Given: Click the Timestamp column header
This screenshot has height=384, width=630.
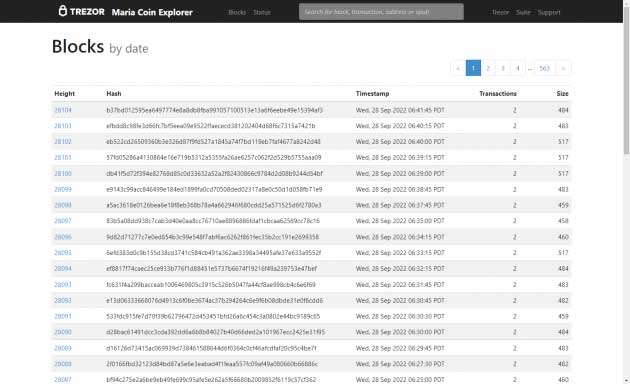Looking at the screenshot, I should tap(372, 93).
